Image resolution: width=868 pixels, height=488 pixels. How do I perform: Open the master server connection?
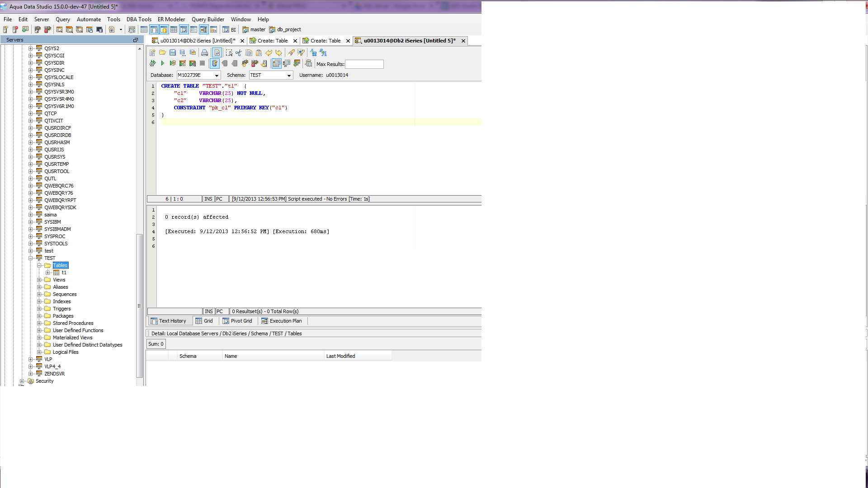coord(255,29)
